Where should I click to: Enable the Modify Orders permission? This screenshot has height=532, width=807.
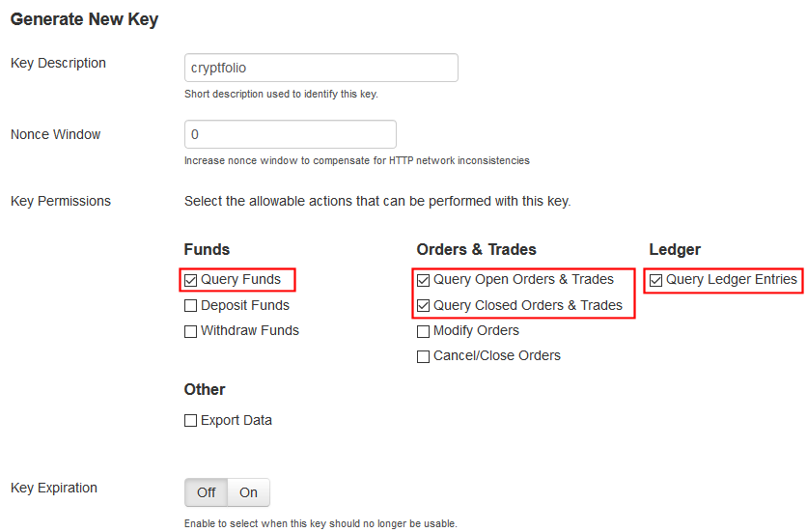pos(424,331)
